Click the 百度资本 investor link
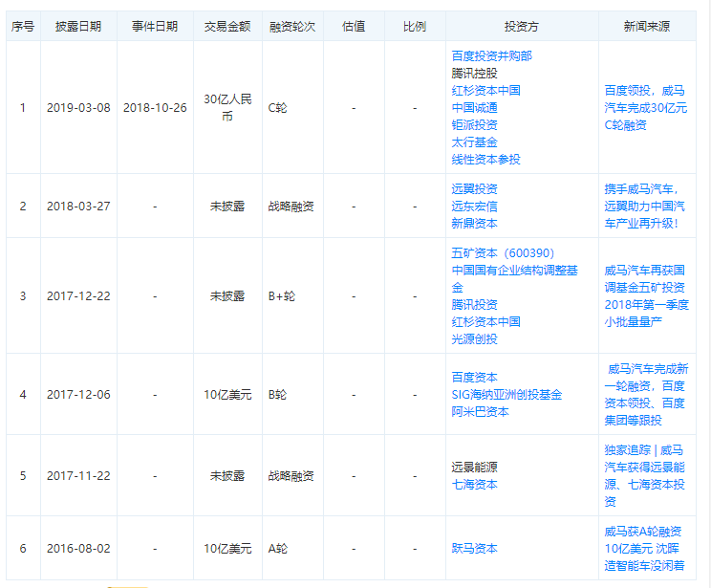Image resolution: width=711 pixels, height=588 pixels. tap(474, 377)
